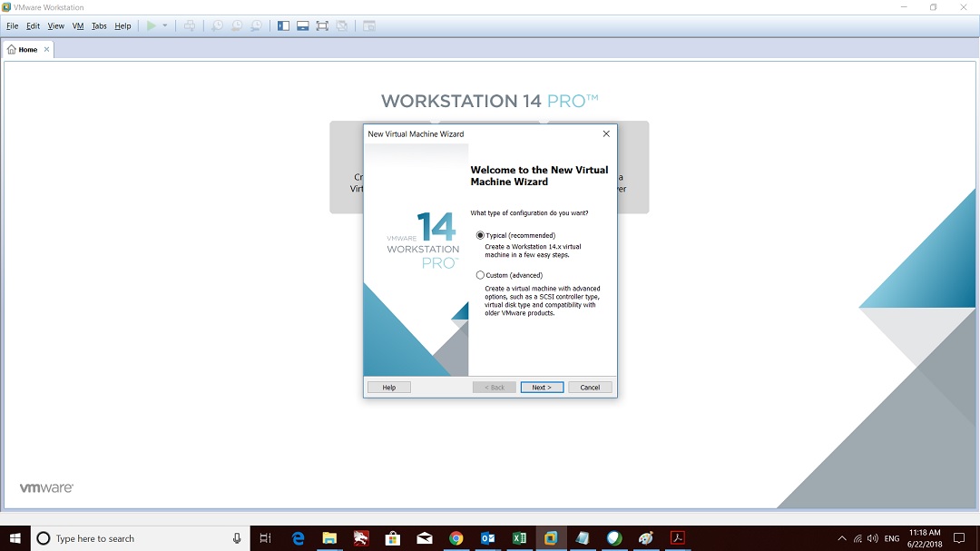The height and width of the screenshot is (551, 980).
Task: Open Microsoft Edge from the taskbar
Action: [x=299, y=538]
